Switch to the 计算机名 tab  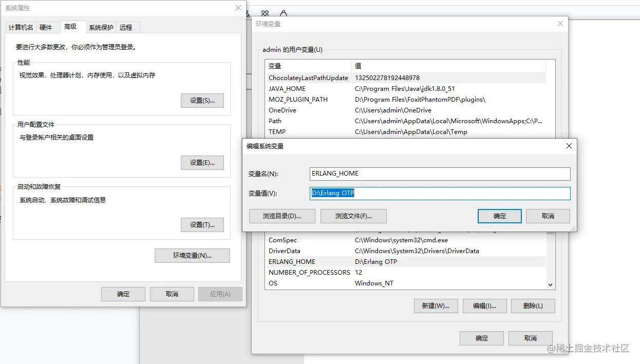[21, 28]
